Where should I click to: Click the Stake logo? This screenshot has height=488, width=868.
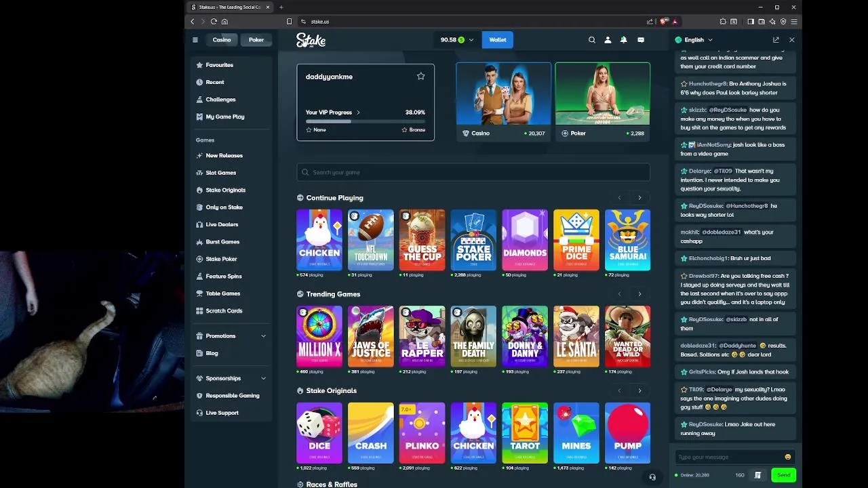click(311, 40)
